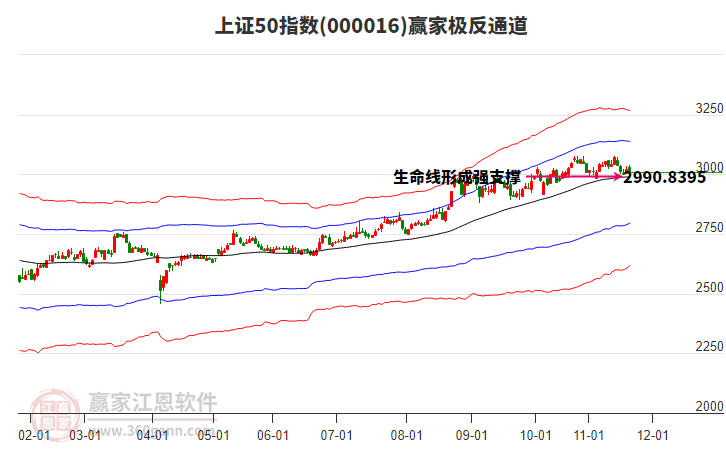Screen dimensions: 726x450
Task: Click the red 赢家江恩 seal watermark logo
Action: coord(55,413)
